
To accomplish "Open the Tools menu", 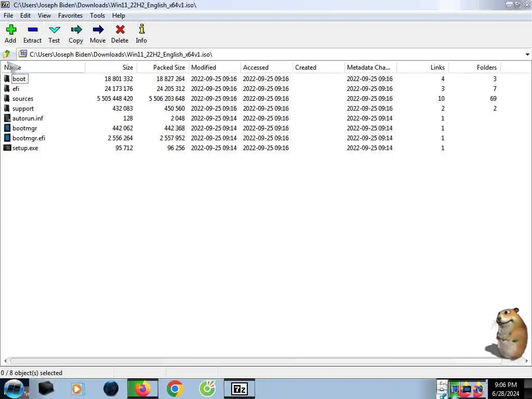I will point(97,16).
